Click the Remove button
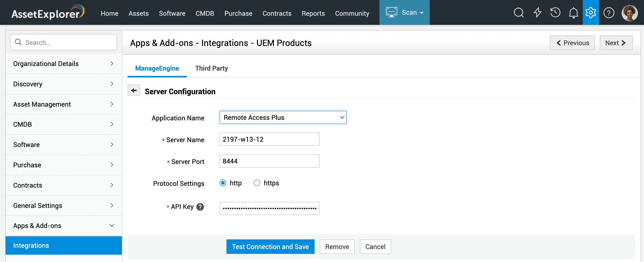The width and height of the screenshot is (644, 262). 337,247
